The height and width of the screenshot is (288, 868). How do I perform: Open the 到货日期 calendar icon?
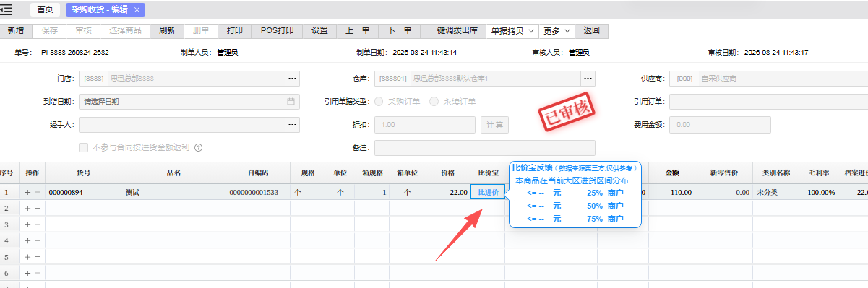click(291, 102)
